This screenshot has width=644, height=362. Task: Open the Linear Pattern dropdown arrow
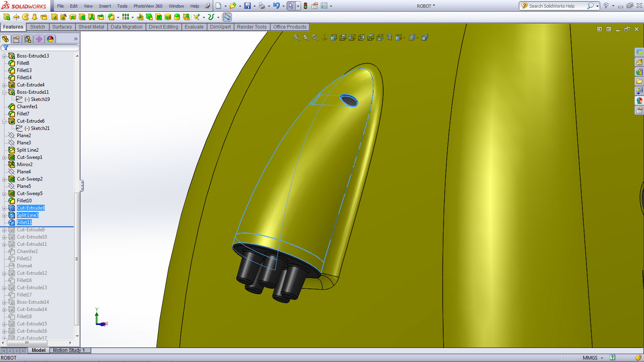[132, 17]
